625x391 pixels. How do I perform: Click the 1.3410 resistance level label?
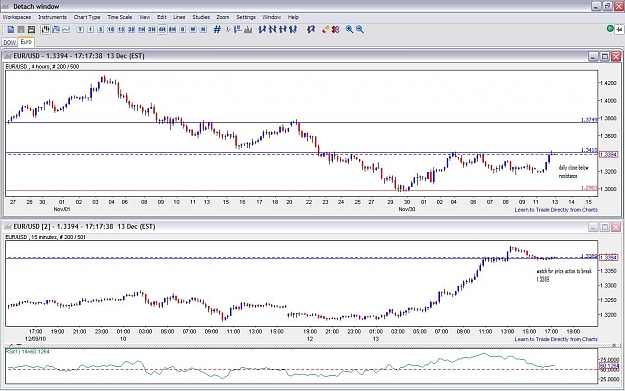coord(589,150)
